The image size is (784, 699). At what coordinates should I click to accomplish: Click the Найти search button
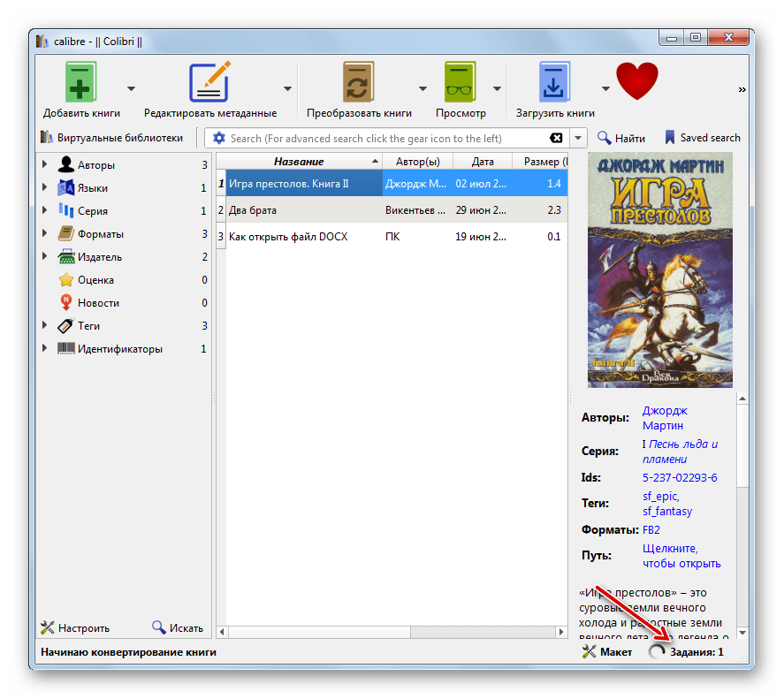tap(621, 138)
